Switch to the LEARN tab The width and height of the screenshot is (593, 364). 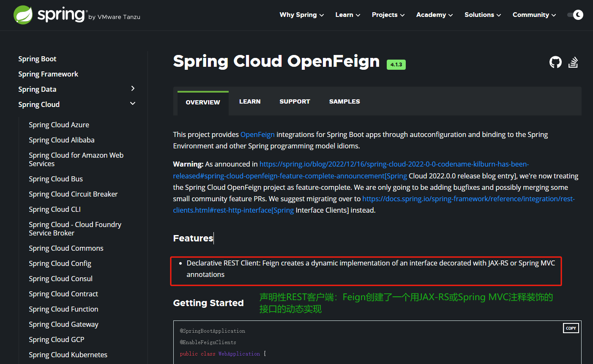(250, 101)
